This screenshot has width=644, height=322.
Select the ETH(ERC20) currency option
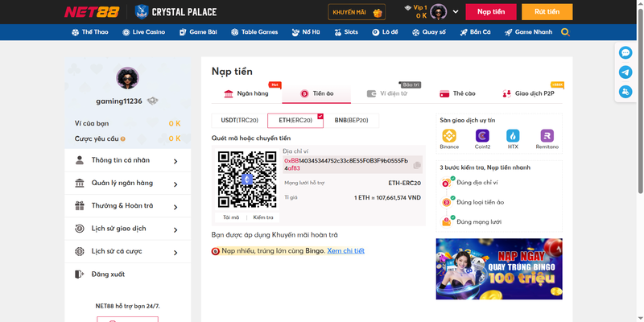tap(295, 120)
